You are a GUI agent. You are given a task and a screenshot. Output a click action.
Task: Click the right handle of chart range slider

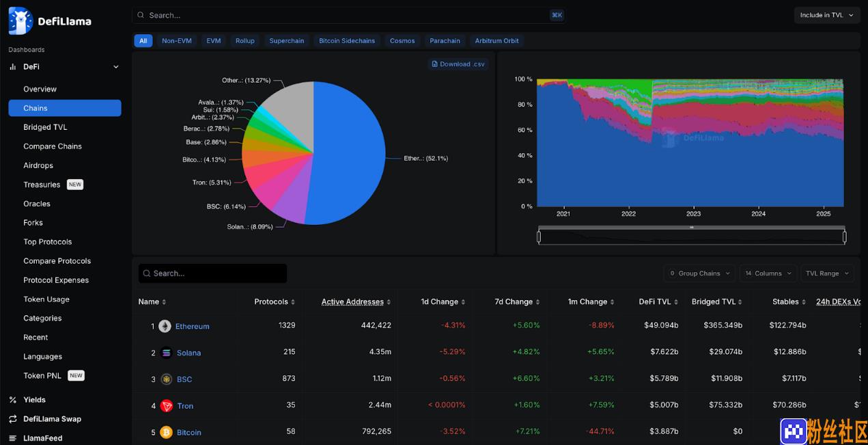click(x=845, y=237)
